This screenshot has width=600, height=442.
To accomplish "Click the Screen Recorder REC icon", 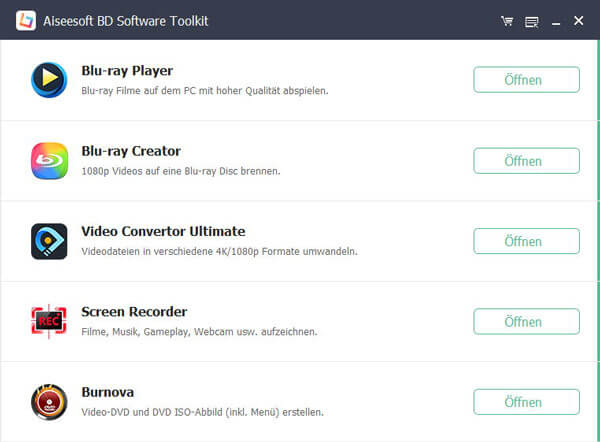I will (49, 321).
